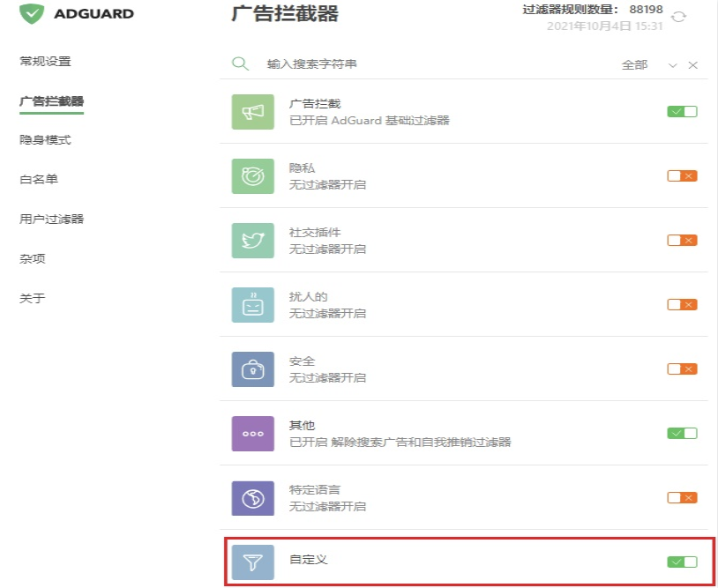Enable the 社交插件 filter toggle

tap(683, 241)
